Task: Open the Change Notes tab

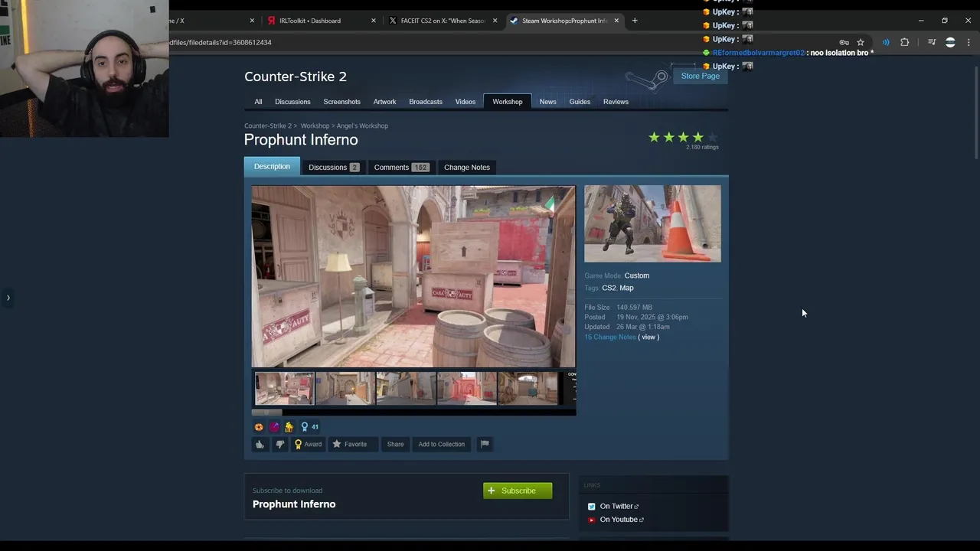Action: 466,167
